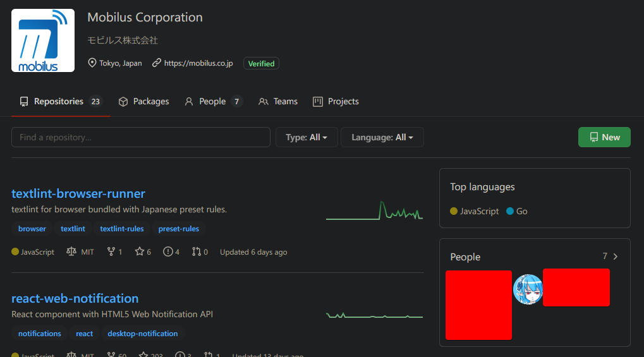Screen dimensions: 644x357
Task: Open the react-web-notification repository
Action: click(75, 299)
